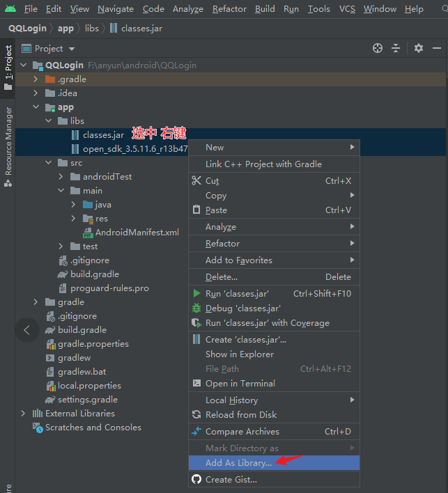Click the back arrow circle button

tap(27, 330)
